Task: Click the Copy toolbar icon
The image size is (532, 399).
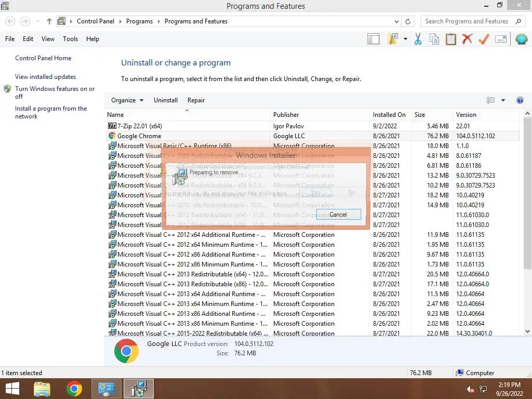Action: pyautogui.click(x=434, y=39)
